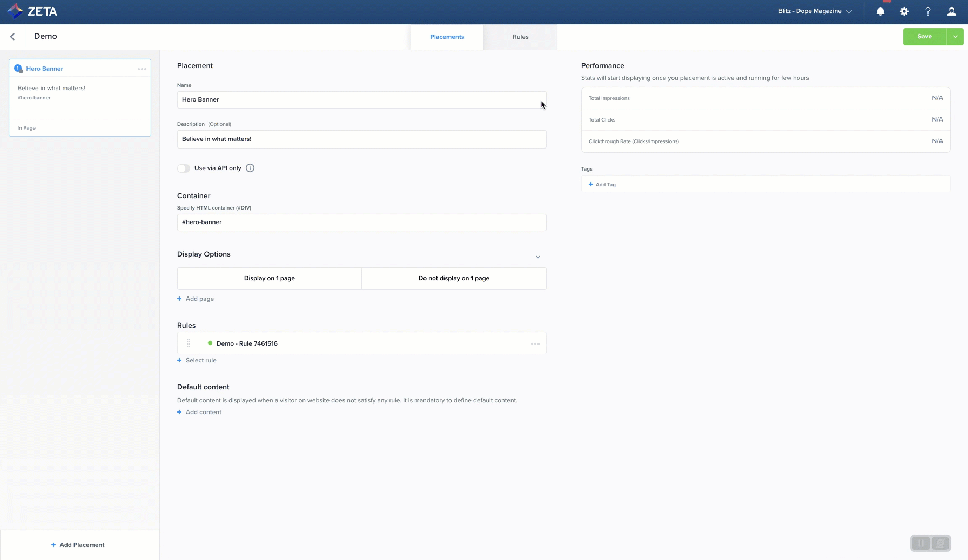Switch to the Rules tab
Screen dimensions: 968x560
tap(520, 37)
